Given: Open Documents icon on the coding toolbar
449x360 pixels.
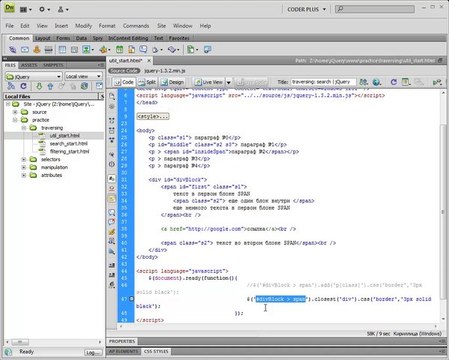Looking at the screenshot, I should (112, 97).
